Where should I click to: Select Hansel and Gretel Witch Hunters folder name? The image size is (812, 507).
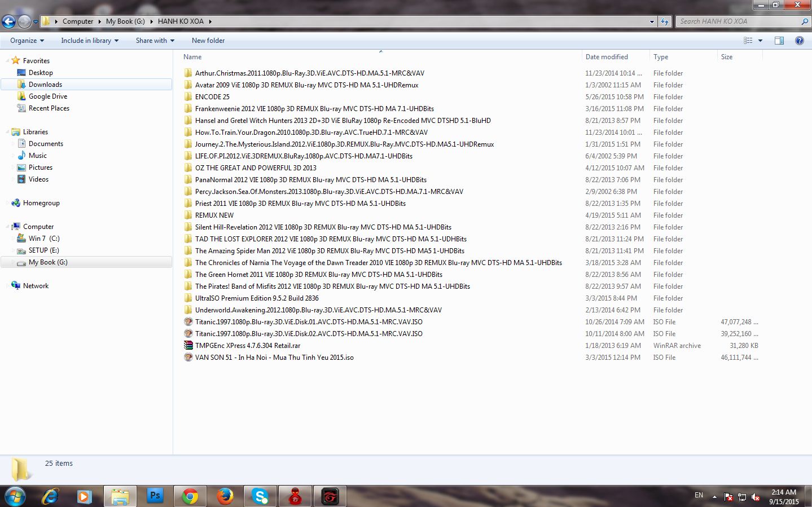pyautogui.click(x=343, y=121)
